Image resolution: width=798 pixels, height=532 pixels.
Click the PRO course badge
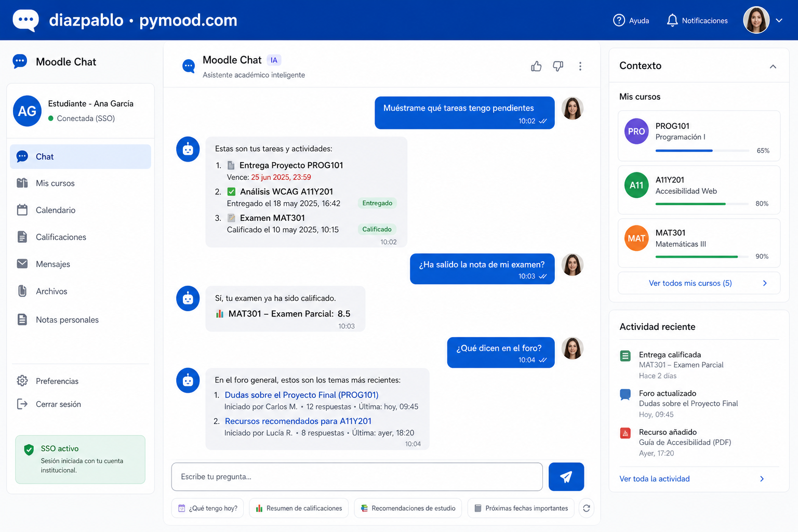636,131
